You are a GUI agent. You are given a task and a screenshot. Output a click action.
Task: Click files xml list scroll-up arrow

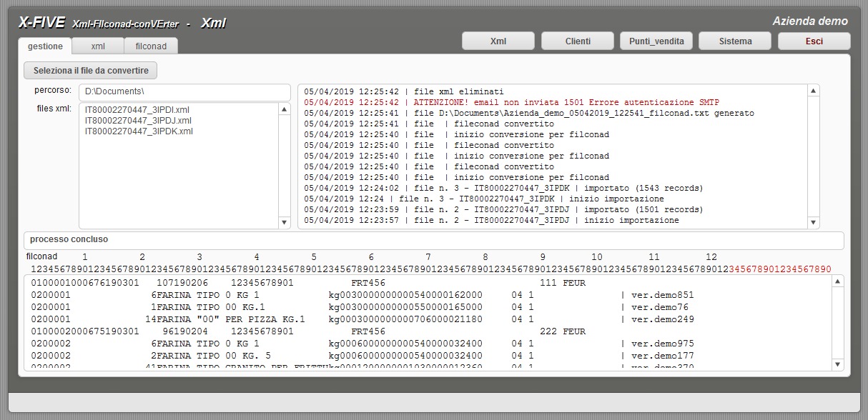pos(284,110)
